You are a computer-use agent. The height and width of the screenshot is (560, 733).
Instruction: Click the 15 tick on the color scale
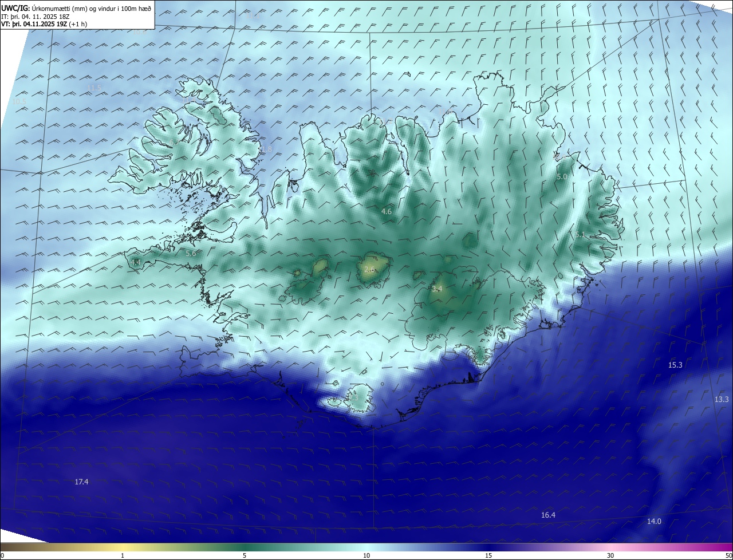(x=488, y=556)
